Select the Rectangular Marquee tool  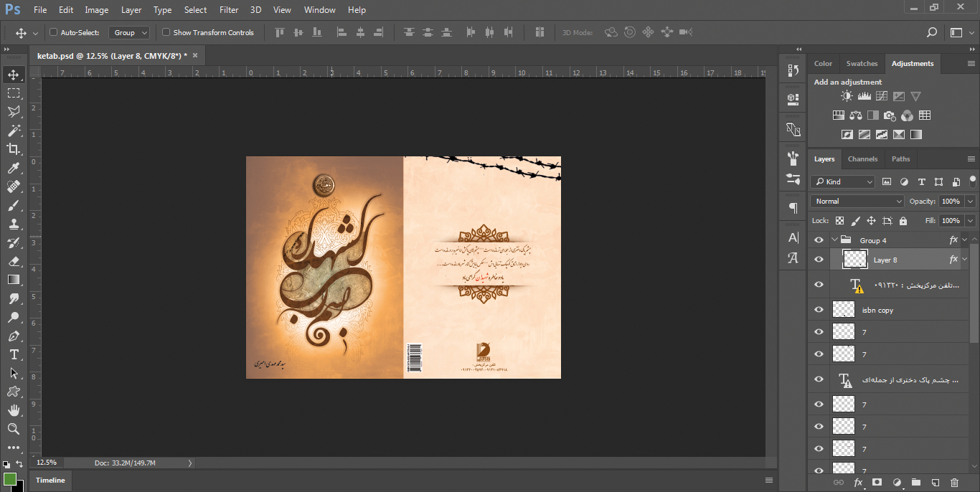[x=14, y=93]
